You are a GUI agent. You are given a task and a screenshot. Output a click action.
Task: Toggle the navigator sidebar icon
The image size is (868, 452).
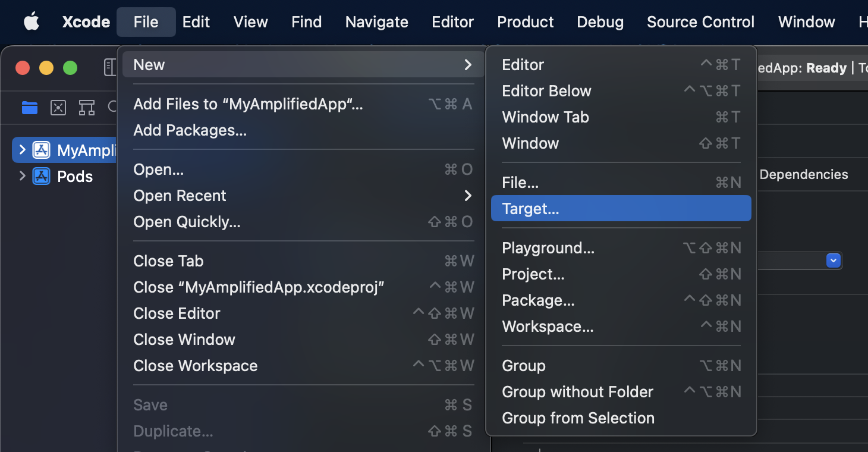[x=110, y=67]
